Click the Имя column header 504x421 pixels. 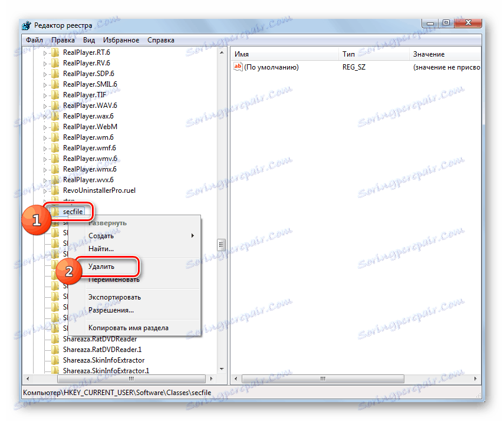[x=285, y=54]
